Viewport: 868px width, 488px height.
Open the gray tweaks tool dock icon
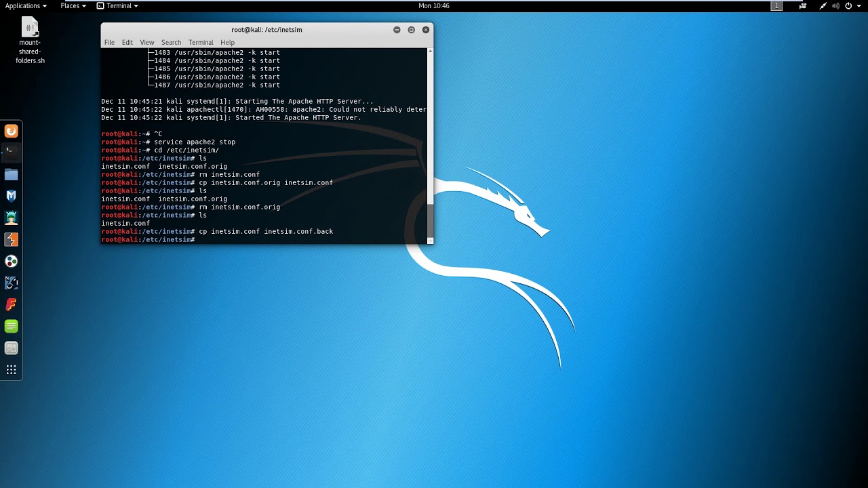(11, 348)
